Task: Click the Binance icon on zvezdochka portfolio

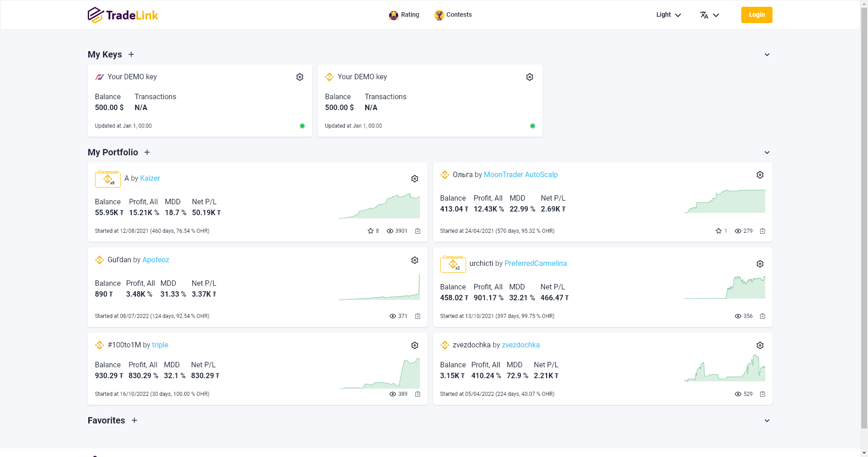Action: (445, 345)
